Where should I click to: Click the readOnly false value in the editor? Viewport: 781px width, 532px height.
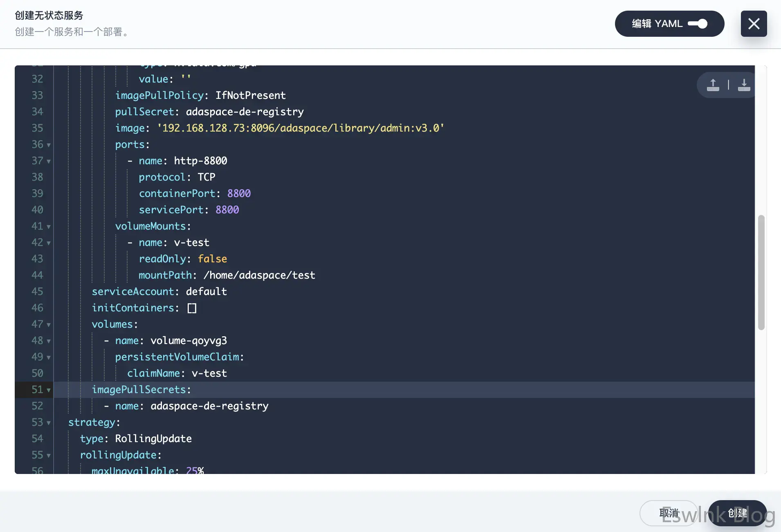click(212, 259)
